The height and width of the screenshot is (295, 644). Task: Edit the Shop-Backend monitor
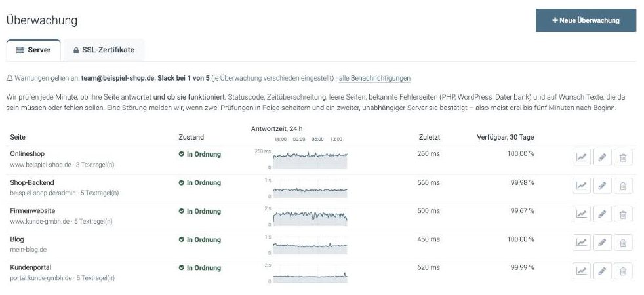602,186
